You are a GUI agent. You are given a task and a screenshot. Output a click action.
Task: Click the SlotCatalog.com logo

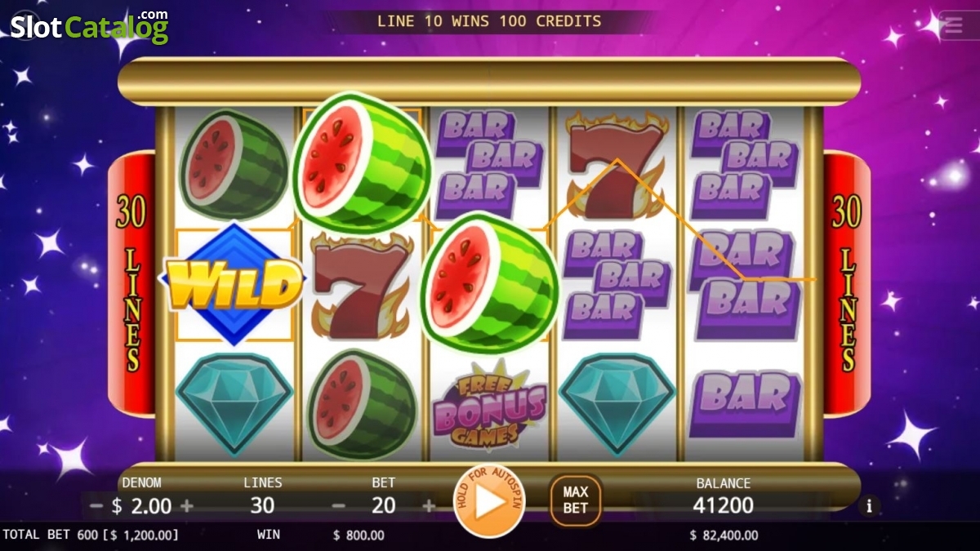tap(89, 27)
